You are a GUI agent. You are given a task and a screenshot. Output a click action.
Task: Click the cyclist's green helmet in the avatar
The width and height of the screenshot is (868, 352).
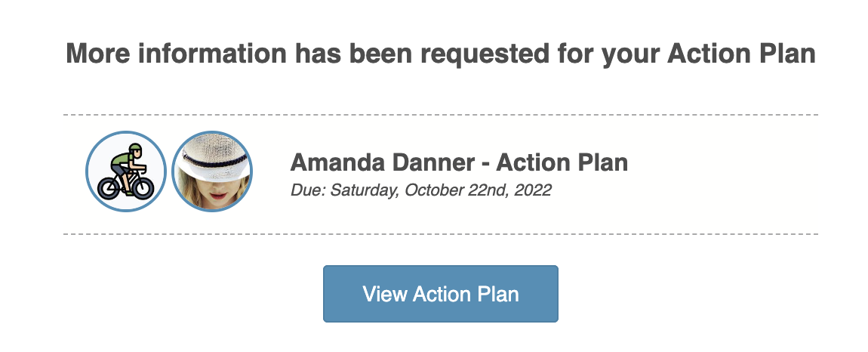pyautogui.click(x=134, y=148)
